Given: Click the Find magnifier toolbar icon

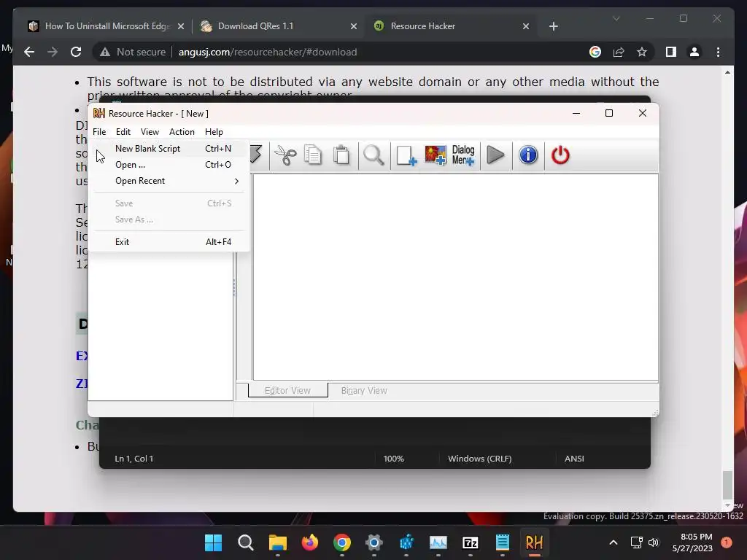Looking at the screenshot, I should [x=373, y=155].
